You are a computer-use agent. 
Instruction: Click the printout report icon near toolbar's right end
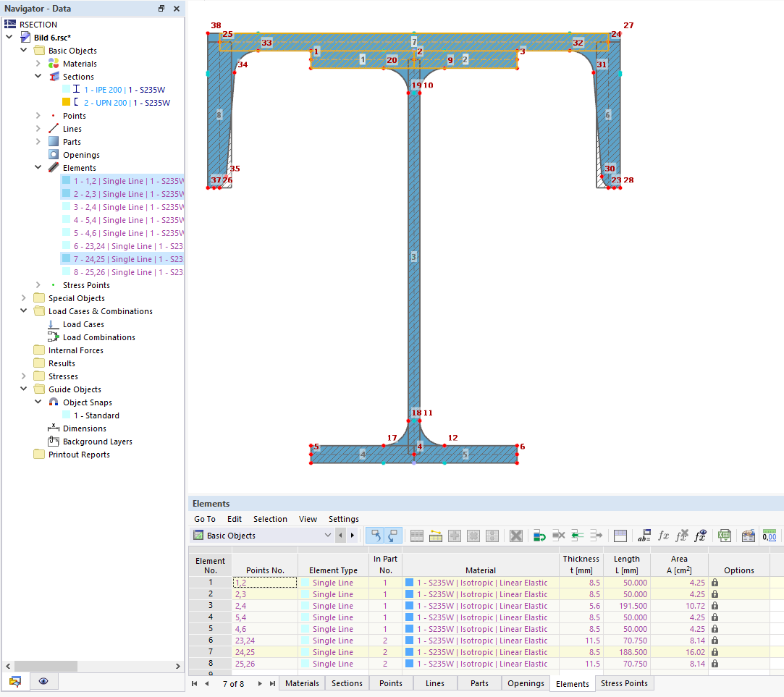click(x=748, y=536)
